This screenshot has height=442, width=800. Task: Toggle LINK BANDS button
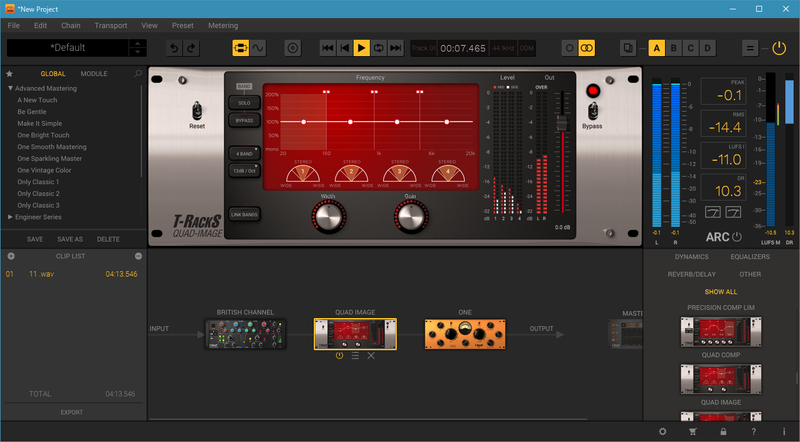[244, 214]
